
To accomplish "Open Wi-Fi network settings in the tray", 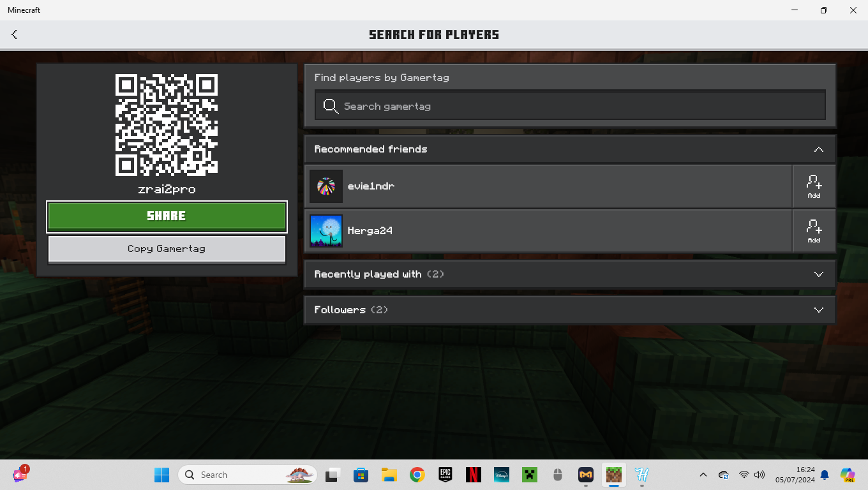I will (744, 475).
